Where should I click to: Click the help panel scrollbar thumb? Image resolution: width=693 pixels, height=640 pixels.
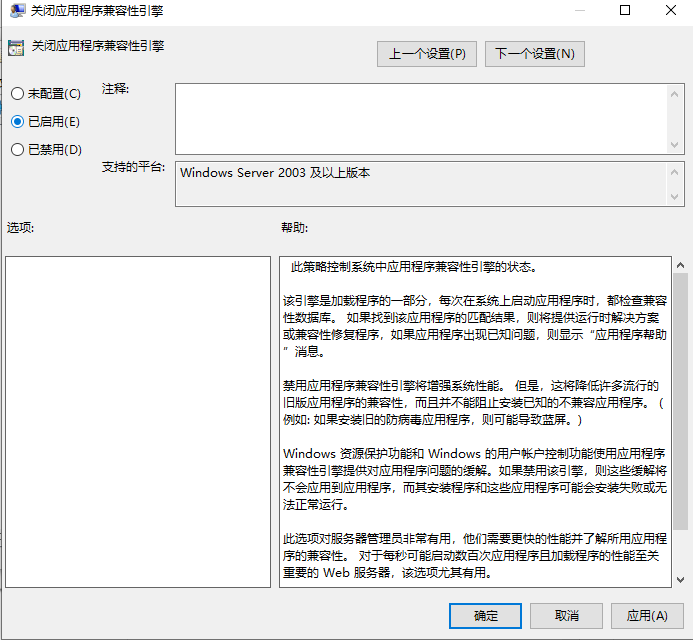point(680,401)
